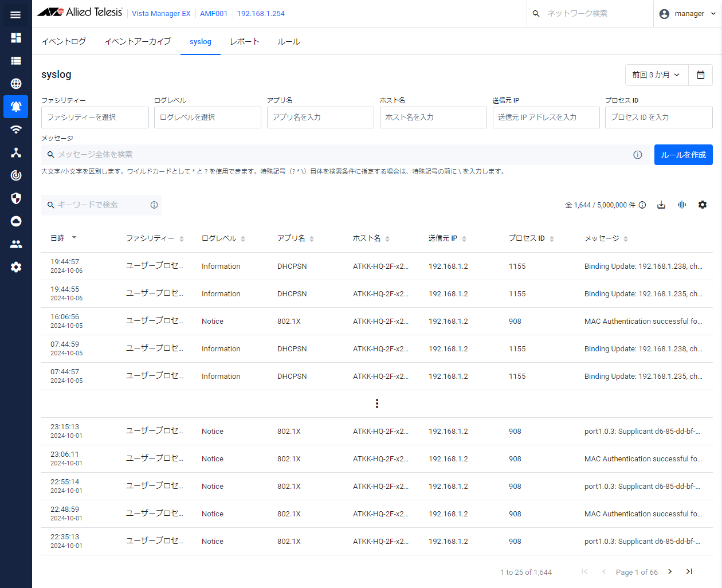Switch to the ルール tab

289,42
